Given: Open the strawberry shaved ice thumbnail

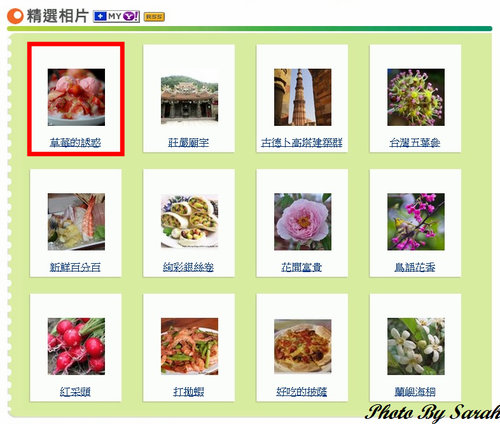Looking at the screenshot, I should [x=76, y=97].
